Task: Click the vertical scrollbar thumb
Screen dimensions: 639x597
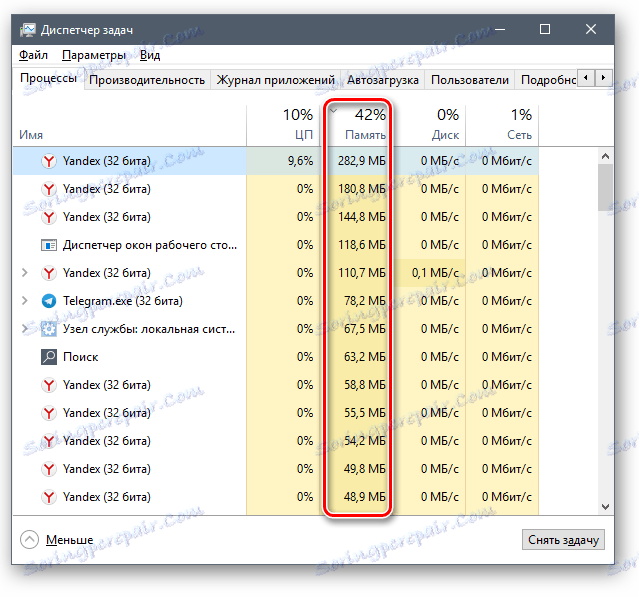Action: 606,187
